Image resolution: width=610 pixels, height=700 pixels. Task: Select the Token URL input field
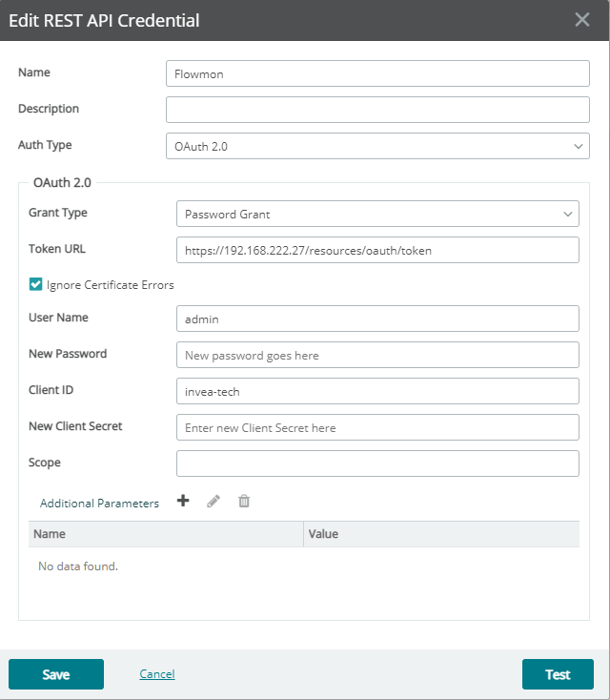pyautogui.click(x=377, y=250)
